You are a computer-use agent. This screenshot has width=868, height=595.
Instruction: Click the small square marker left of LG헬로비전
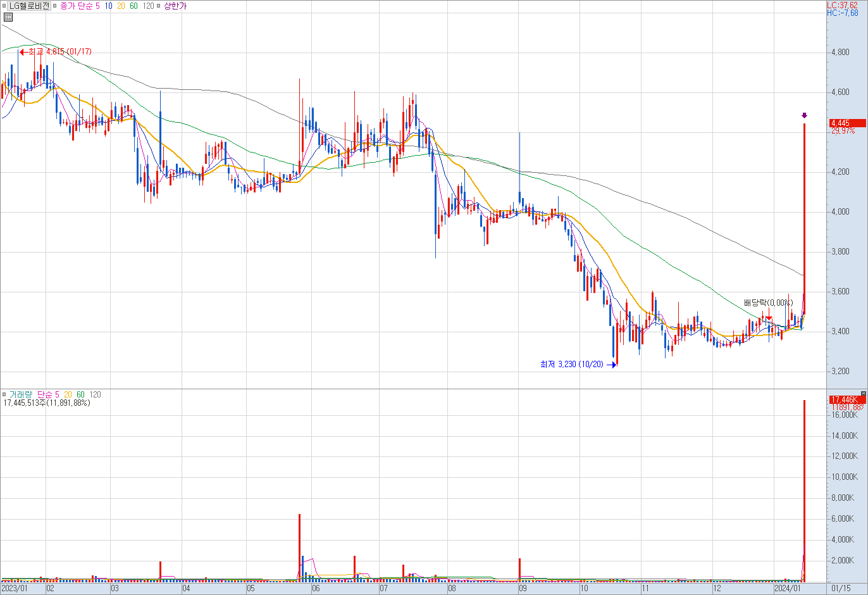point(4,6)
